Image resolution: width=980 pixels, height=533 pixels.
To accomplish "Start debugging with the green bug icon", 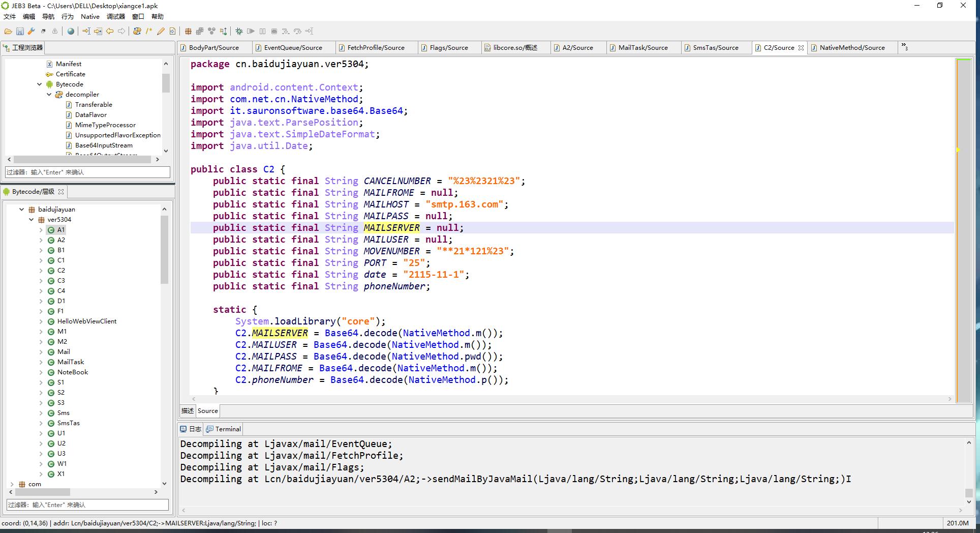I will (239, 32).
